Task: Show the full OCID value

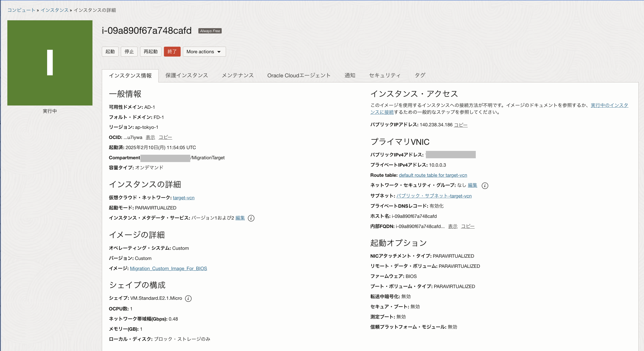Action: coord(150,137)
